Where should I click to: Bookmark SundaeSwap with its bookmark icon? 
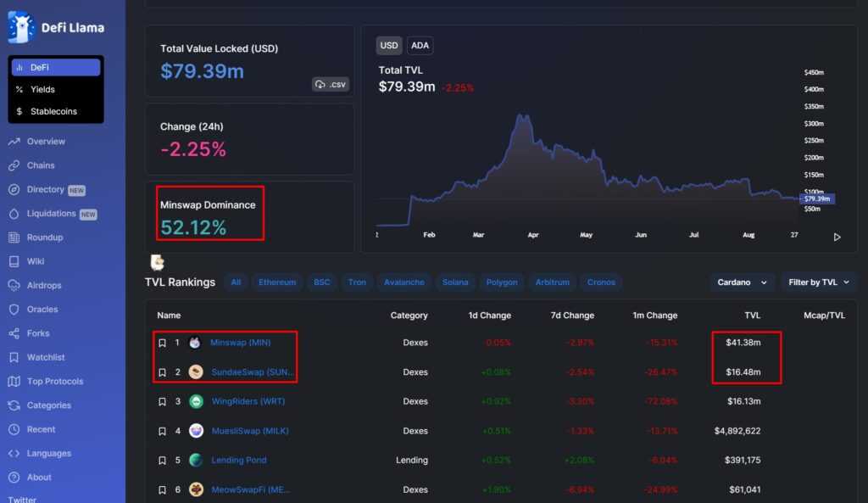point(162,372)
